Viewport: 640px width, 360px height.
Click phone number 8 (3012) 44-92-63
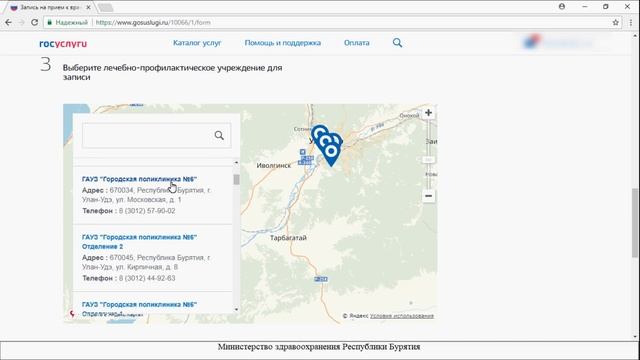pos(147,278)
